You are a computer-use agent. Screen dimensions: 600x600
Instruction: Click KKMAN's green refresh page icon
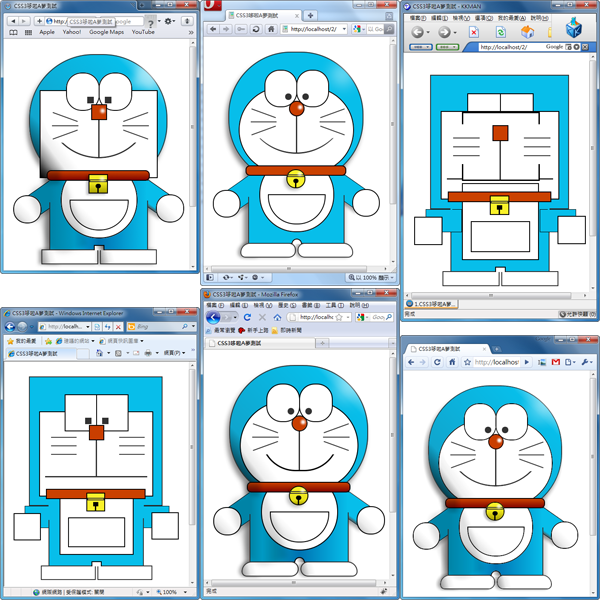(x=501, y=32)
